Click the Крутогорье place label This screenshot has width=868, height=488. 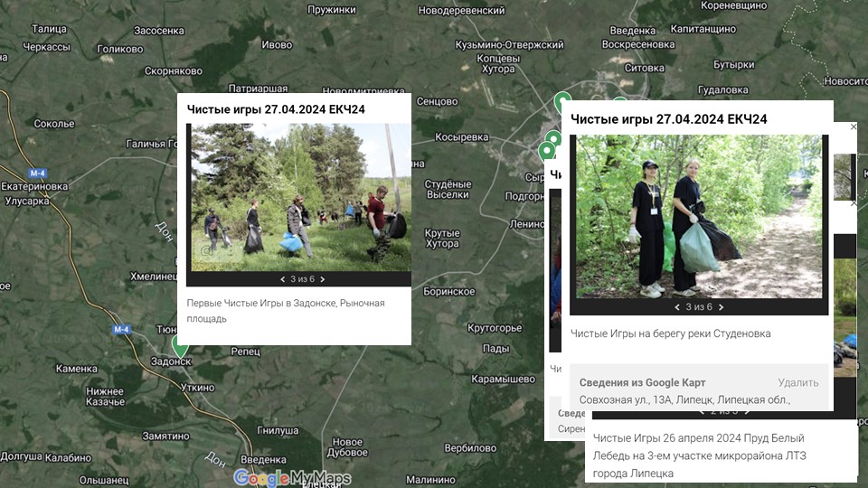coord(495,328)
